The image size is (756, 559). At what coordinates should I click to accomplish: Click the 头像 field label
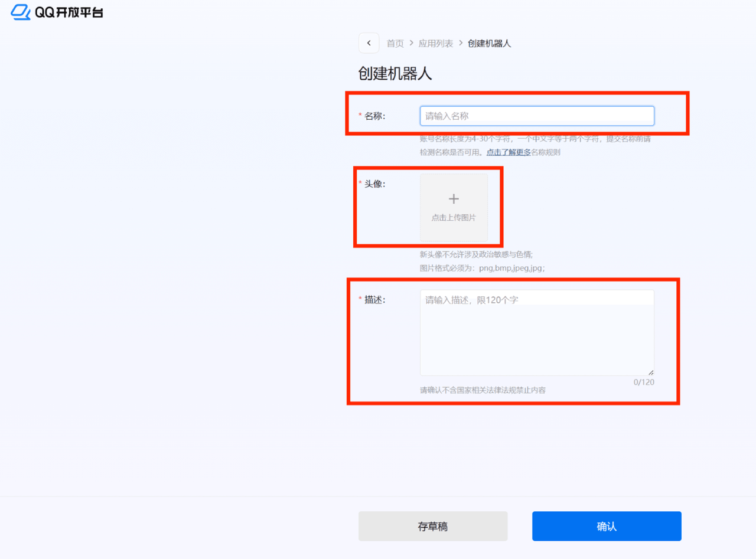pos(374,184)
